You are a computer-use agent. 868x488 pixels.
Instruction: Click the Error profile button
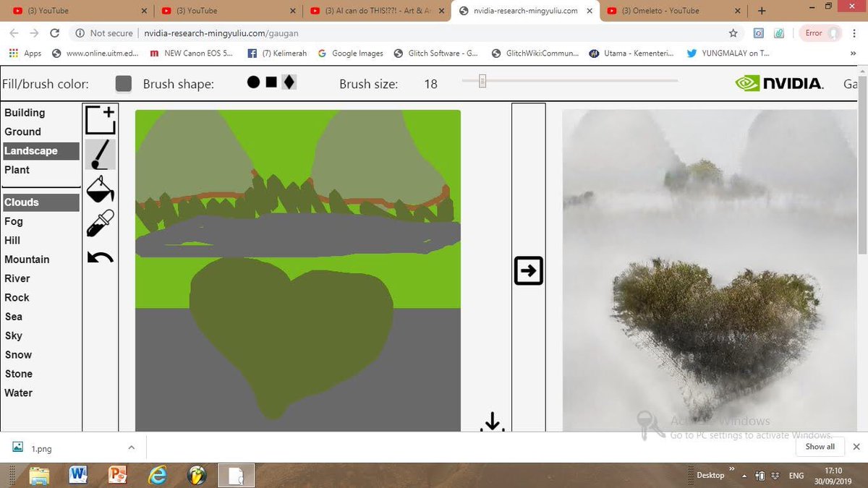820,33
